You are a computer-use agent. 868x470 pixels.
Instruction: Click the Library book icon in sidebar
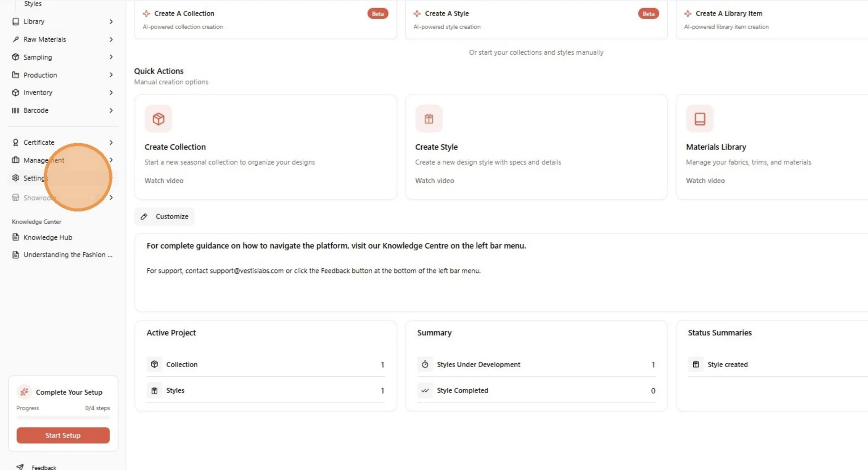click(16, 21)
